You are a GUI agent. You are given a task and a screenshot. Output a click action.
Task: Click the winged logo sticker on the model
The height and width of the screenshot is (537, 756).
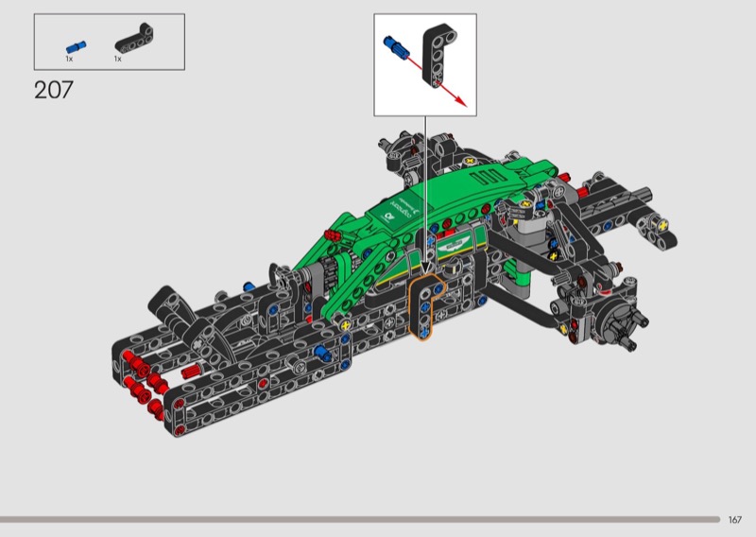click(455, 245)
